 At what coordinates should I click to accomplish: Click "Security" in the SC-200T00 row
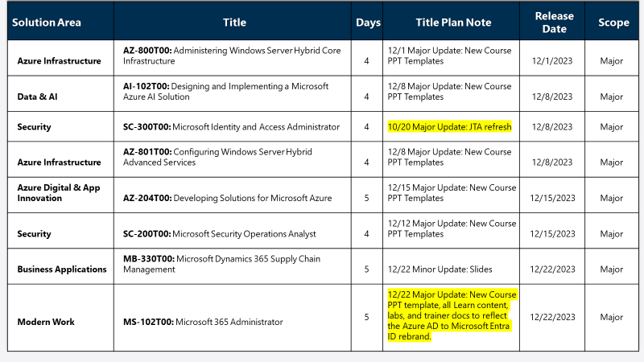point(34,233)
